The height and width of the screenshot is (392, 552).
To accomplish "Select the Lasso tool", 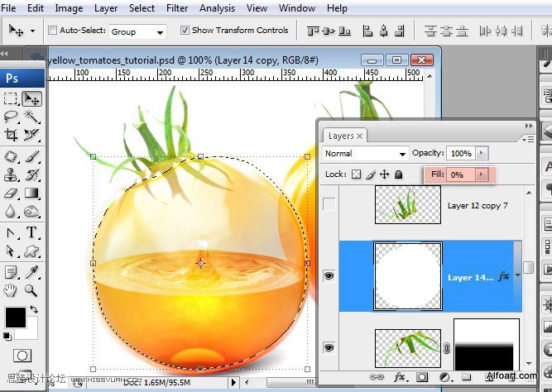I will (x=11, y=117).
